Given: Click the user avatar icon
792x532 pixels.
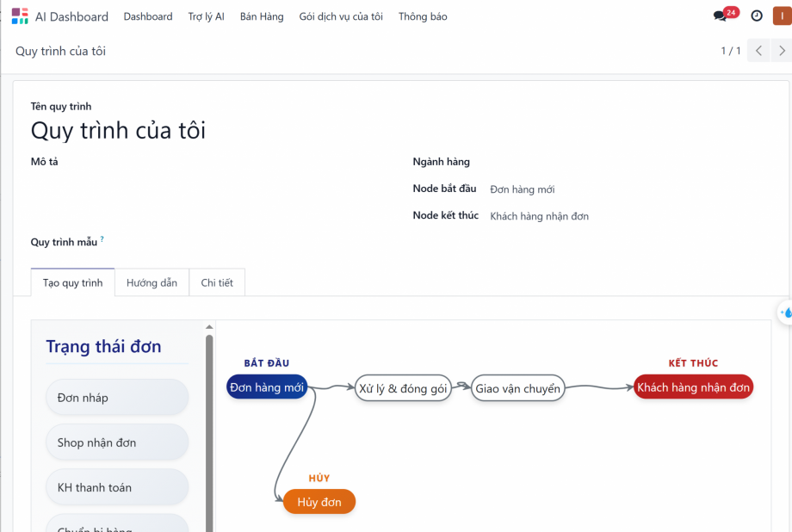Looking at the screenshot, I should pyautogui.click(x=781, y=16).
